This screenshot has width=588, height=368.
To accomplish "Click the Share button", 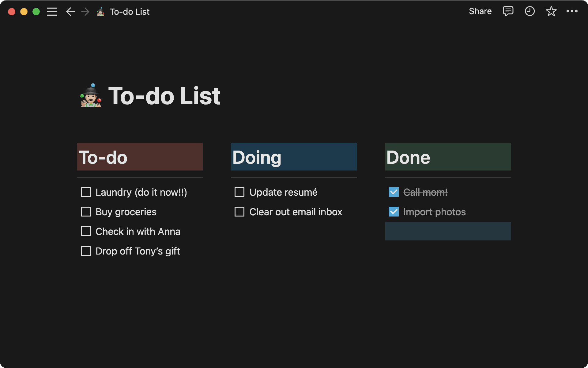I will (480, 11).
